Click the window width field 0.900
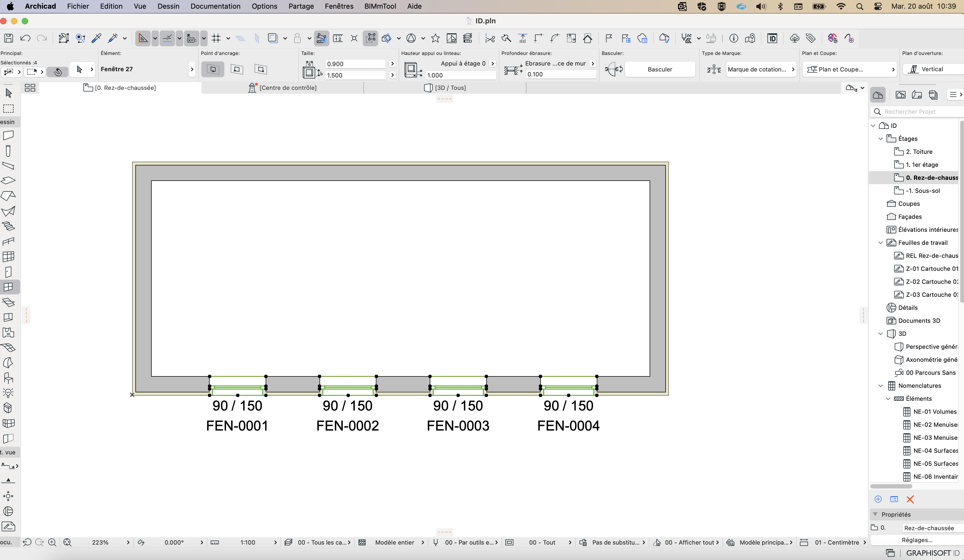The height and width of the screenshot is (560, 964). [355, 64]
